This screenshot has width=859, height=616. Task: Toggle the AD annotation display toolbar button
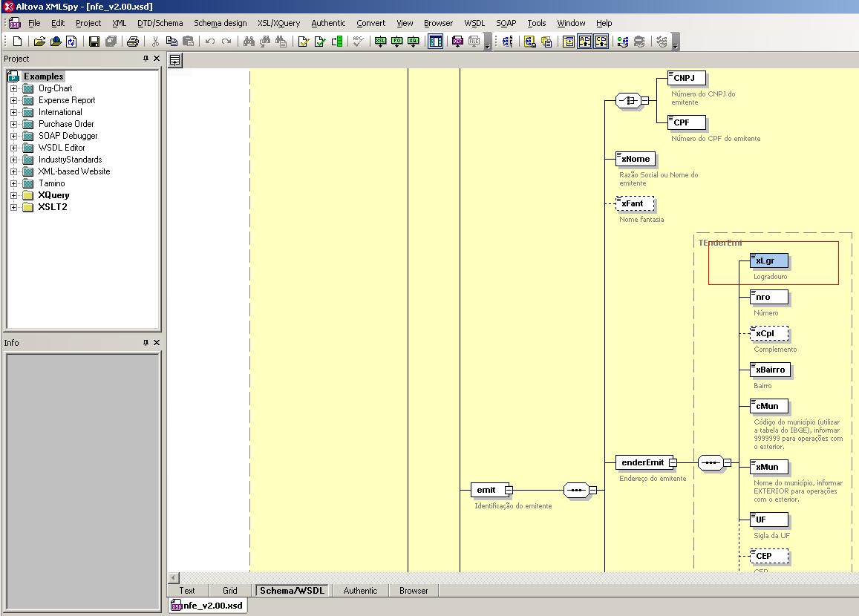584,42
